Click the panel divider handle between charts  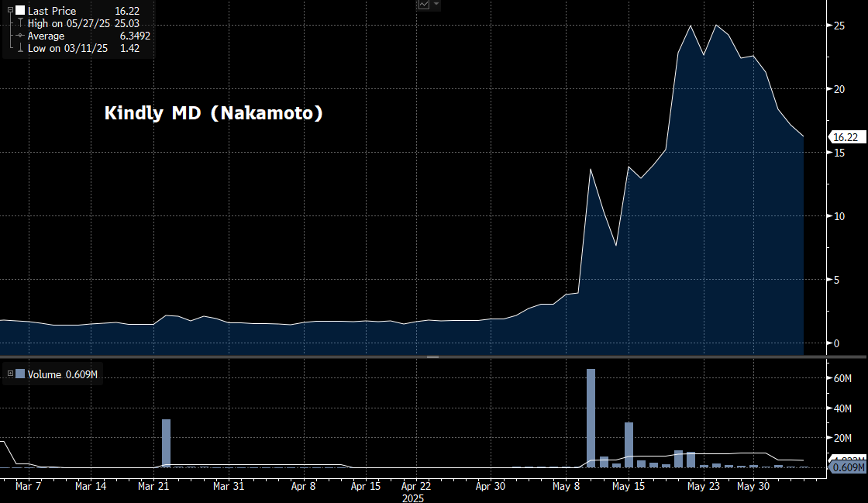[433, 357]
